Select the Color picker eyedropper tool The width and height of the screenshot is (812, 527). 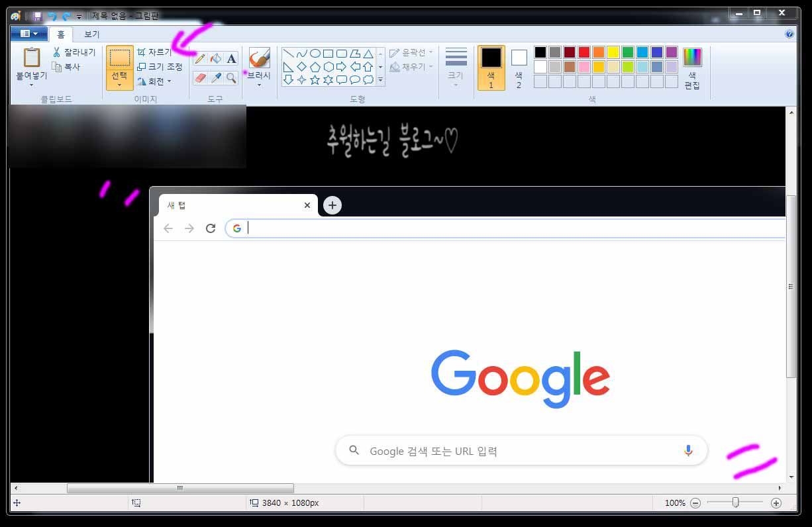tap(216, 78)
